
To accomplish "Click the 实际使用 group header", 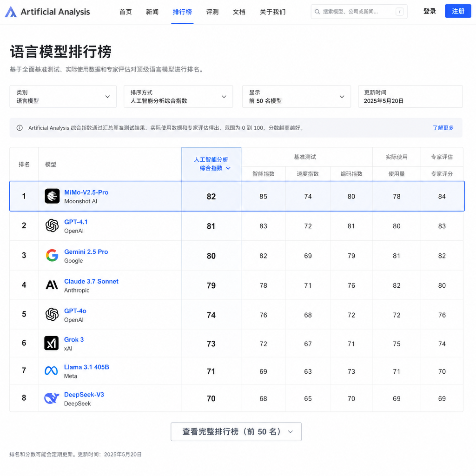I will [x=397, y=157].
